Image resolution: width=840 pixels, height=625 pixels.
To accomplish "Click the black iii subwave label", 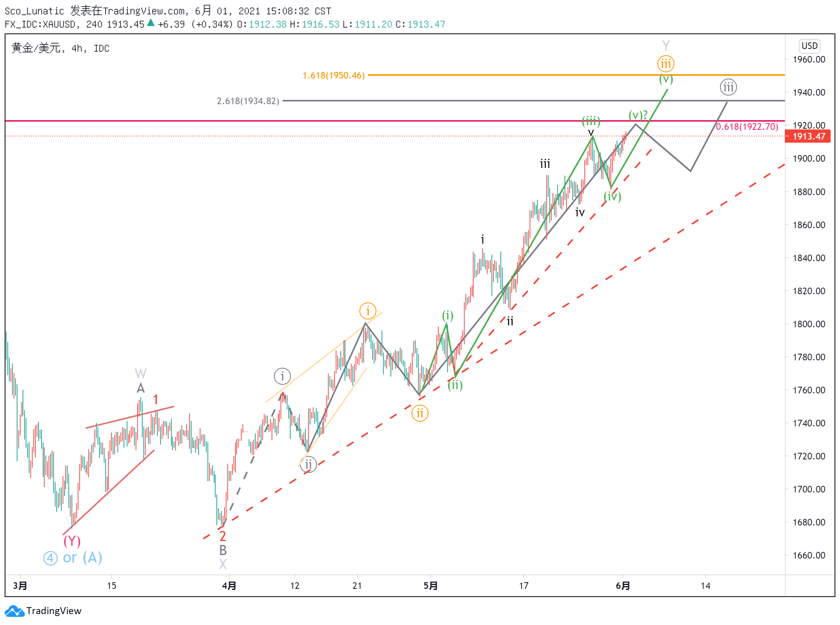I will (545, 164).
